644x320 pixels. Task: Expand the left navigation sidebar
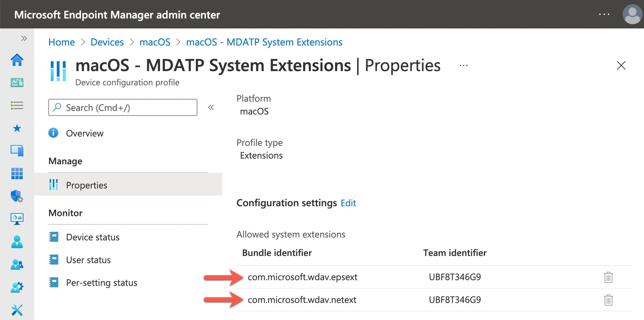[x=24, y=38]
